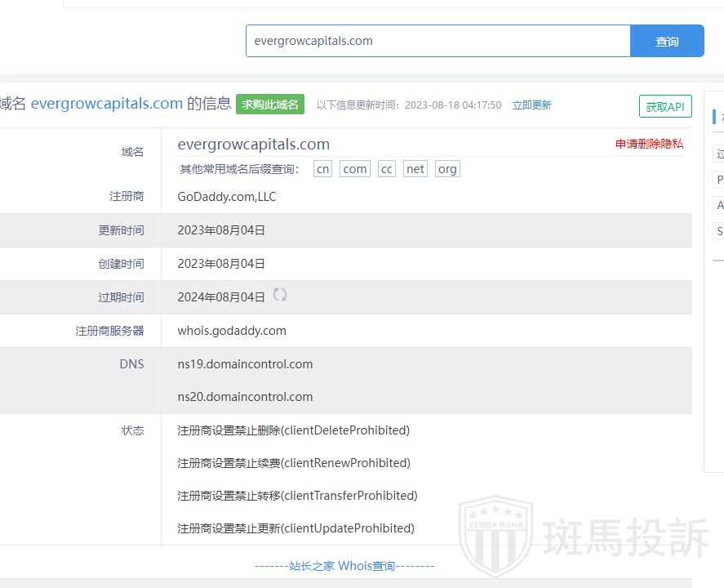Screen dimensions: 724x588
Task: Select the net domain suffix
Action: pyautogui.click(x=415, y=169)
